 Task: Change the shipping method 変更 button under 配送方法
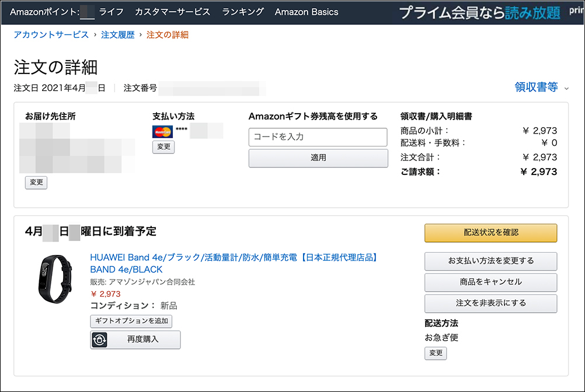click(436, 353)
